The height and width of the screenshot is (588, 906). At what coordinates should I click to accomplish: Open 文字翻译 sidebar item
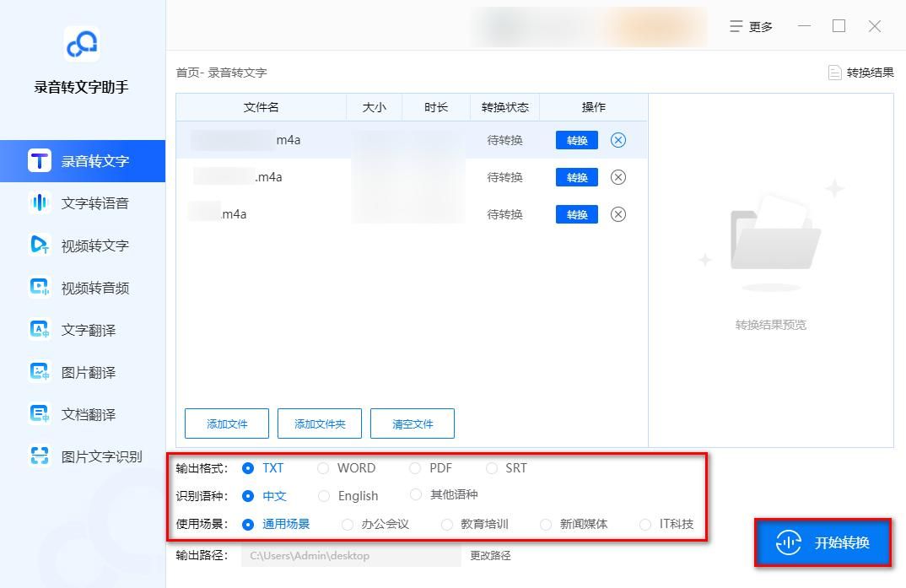click(83, 330)
